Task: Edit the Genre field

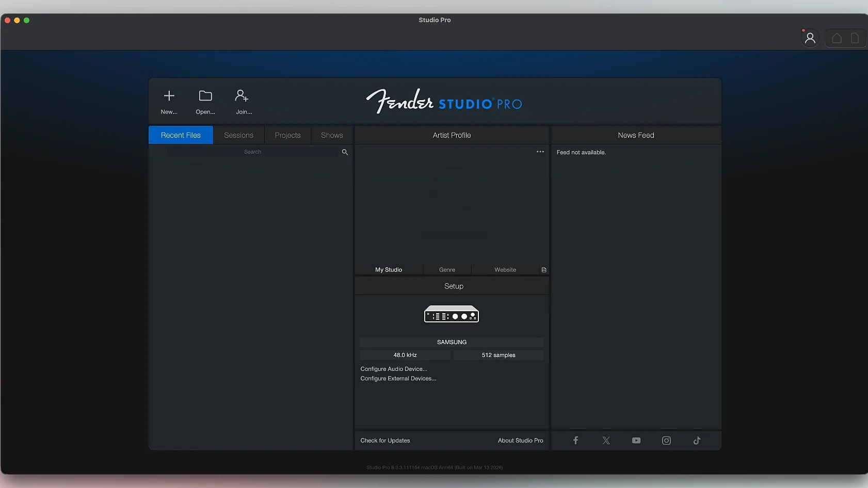Action: (x=447, y=270)
